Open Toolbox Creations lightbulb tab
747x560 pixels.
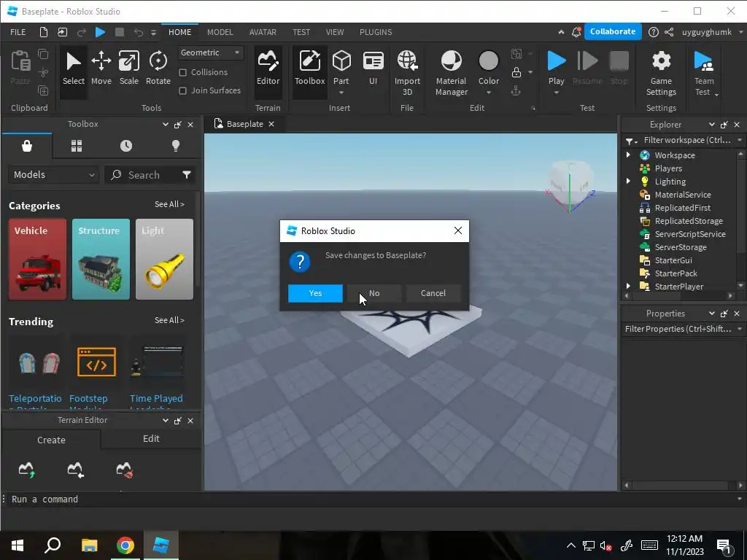pyautogui.click(x=175, y=146)
